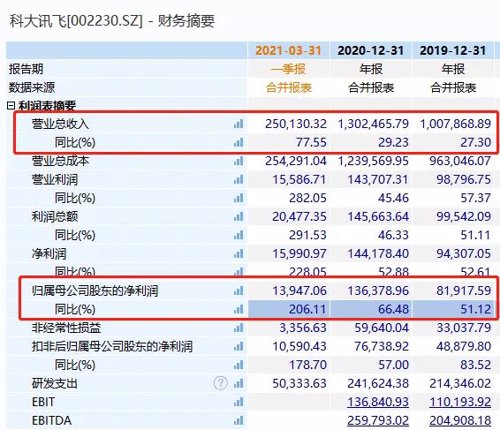This screenshot has height=430, width=500.
Task: Select the highlighted cell 51.12
Action: coord(453,310)
